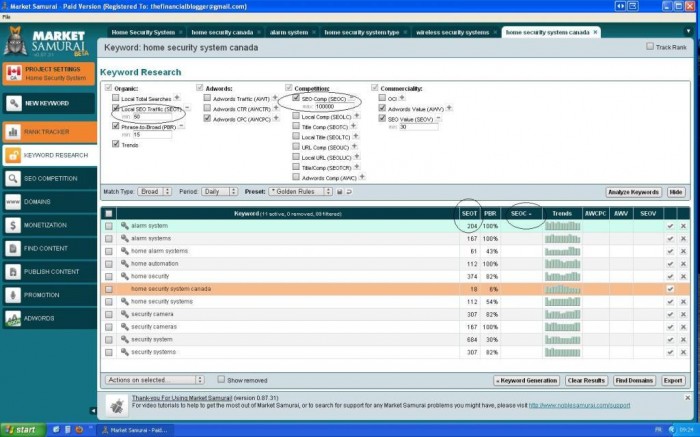Click the Analyze Keywords button
The height and width of the screenshot is (437, 700).
coord(633,192)
